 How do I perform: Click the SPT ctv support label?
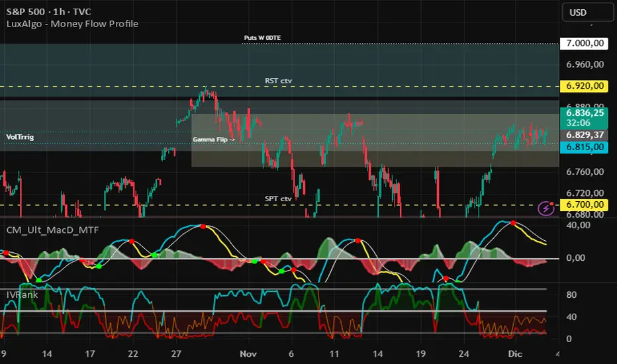tap(278, 199)
